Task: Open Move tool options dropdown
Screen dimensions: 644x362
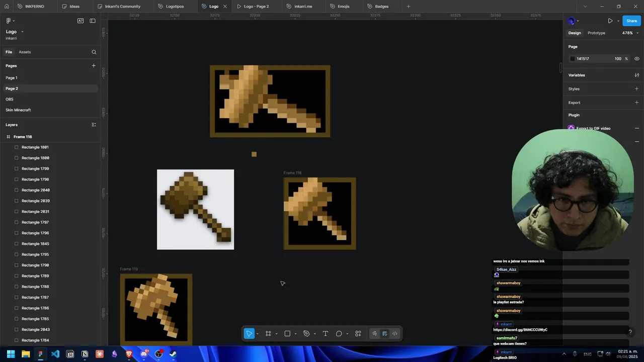Action: [x=257, y=334]
